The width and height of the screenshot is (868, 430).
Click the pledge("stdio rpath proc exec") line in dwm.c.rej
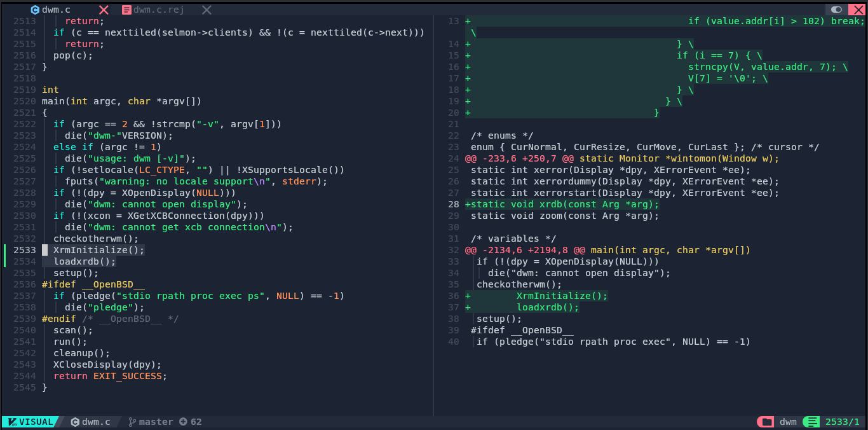pyautogui.click(x=613, y=342)
